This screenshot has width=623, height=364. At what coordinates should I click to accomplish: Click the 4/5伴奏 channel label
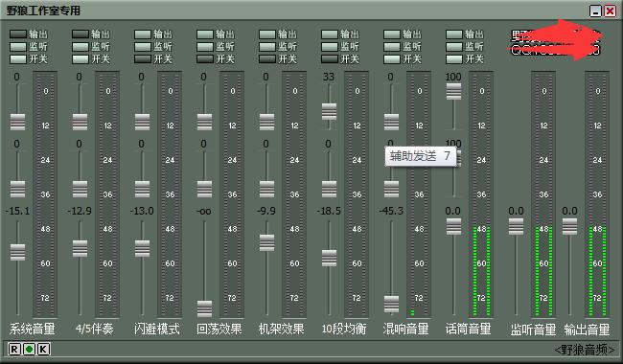click(x=95, y=329)
